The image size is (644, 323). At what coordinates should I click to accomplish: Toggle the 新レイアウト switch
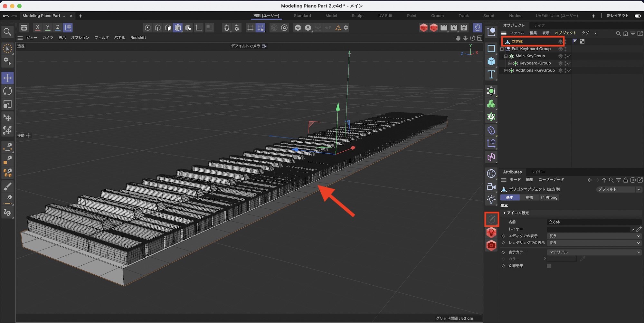click(637, 16)
